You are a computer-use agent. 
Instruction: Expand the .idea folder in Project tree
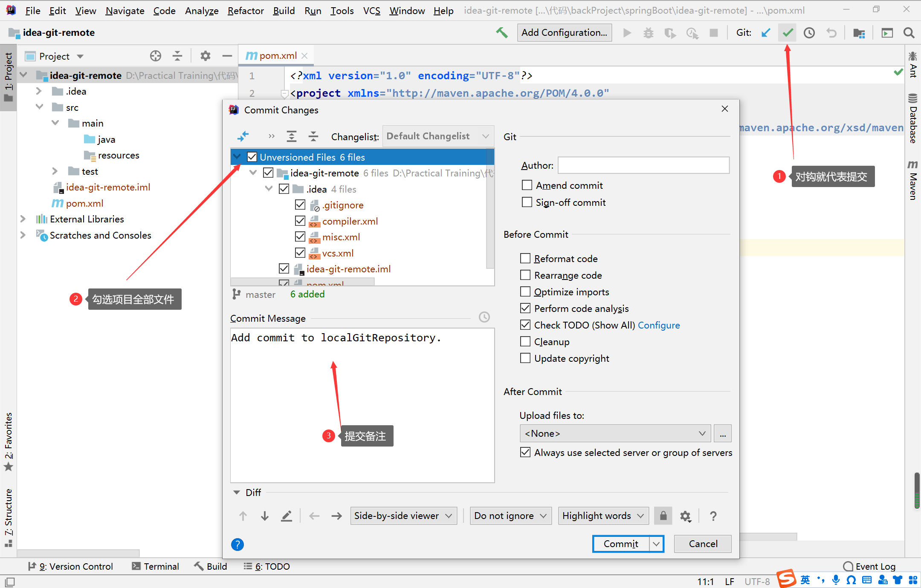39,91
